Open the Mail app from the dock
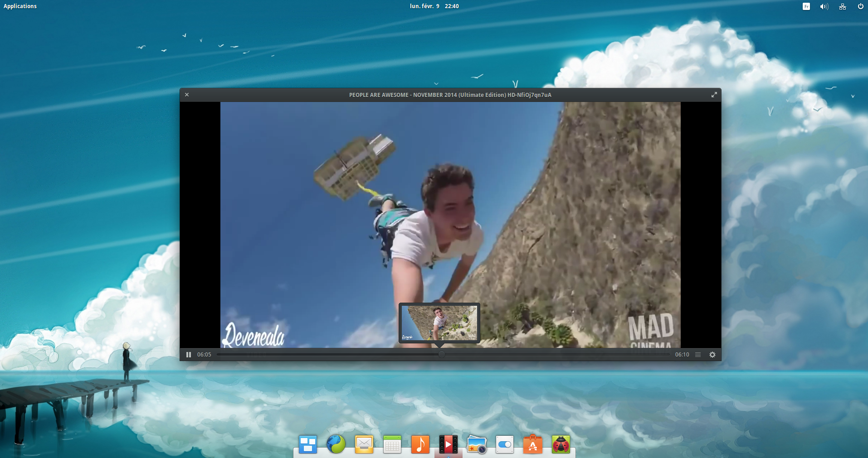 click(x=364, y=444)
